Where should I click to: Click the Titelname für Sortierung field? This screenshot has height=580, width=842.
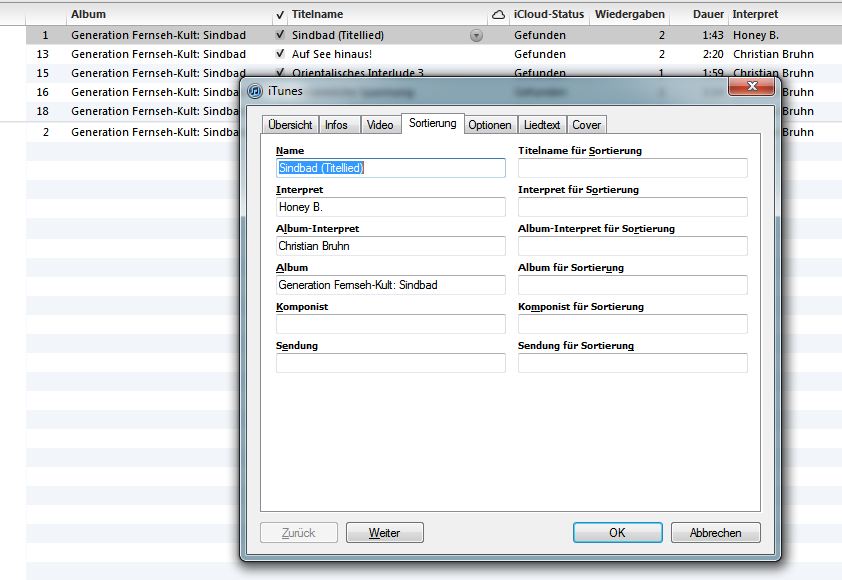[x=633, y=168]
